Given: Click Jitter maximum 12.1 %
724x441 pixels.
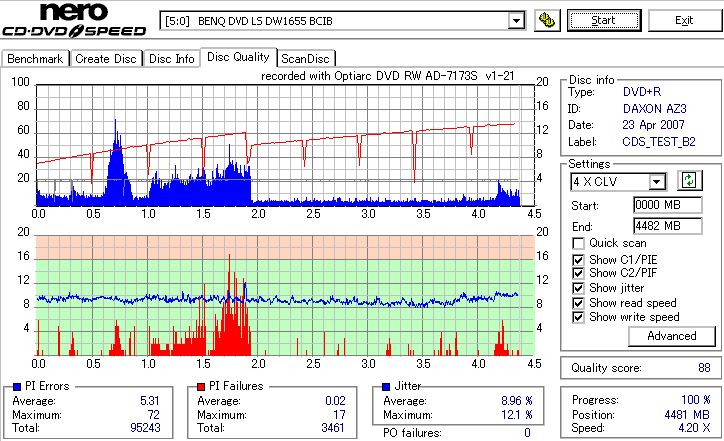Looking at the screenshot, I should [x=517, y=415].
